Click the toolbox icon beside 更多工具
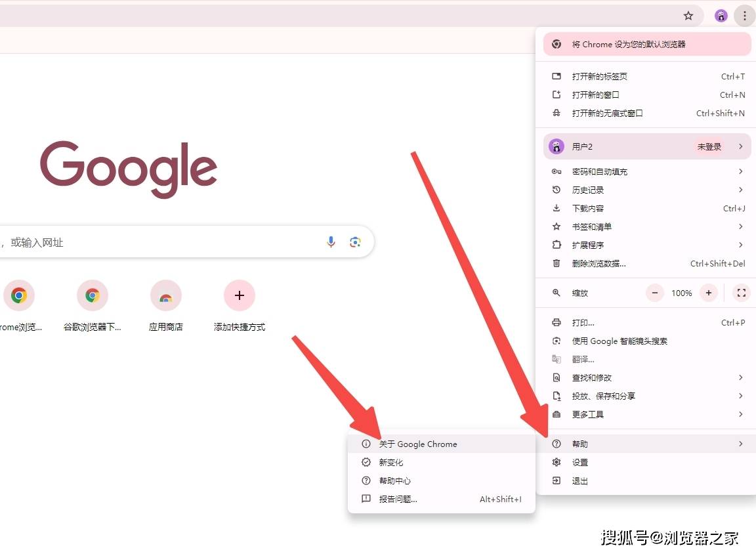The height and width of the screenshot is (554, 756). [x=556, y=414]
